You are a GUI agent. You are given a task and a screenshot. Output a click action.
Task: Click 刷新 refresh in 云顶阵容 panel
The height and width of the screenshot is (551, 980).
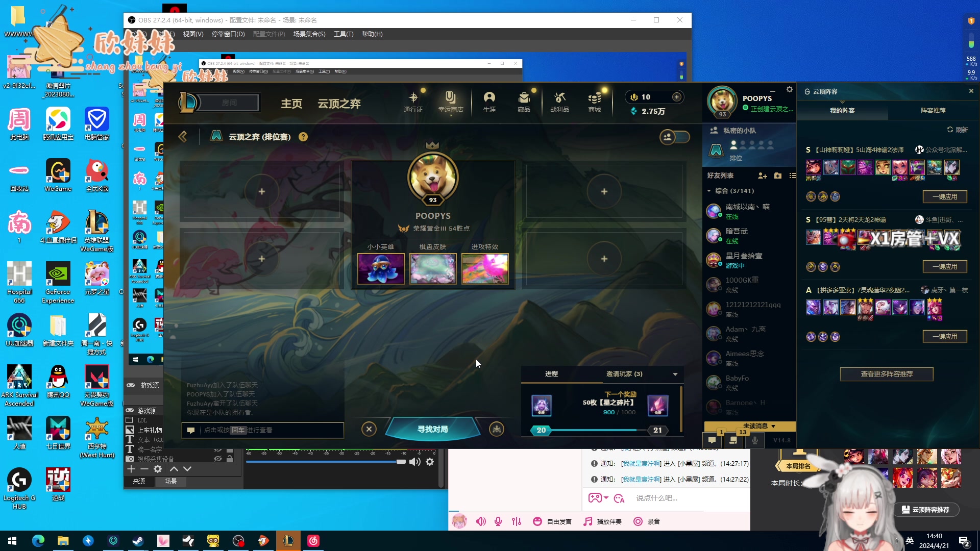point(958,130)
